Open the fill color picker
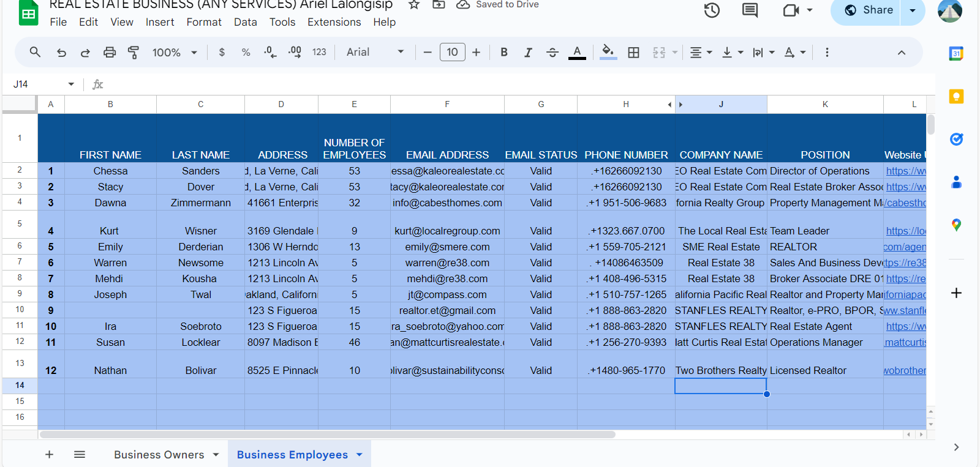The height and width of the screenshot is (467, 980). tap(608, 53)
